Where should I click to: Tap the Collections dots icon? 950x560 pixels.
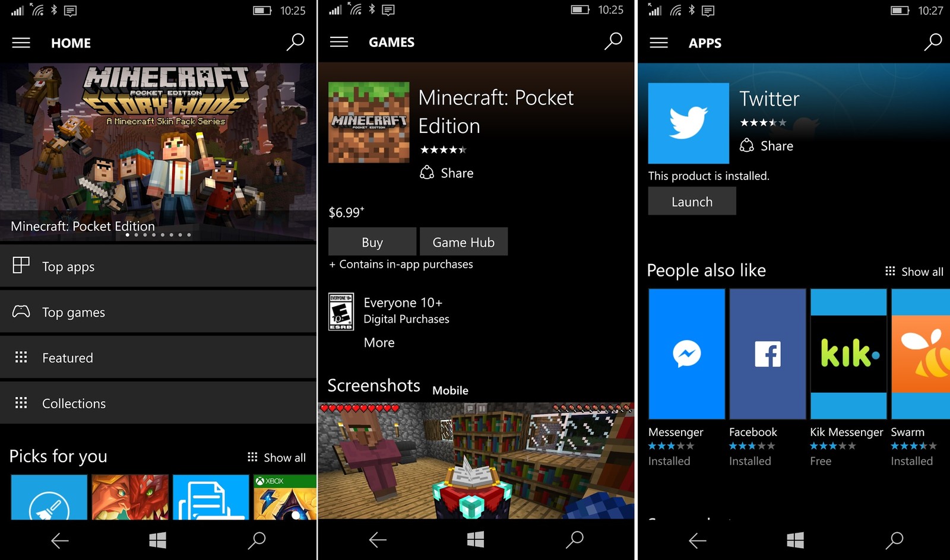coord(21,403)
